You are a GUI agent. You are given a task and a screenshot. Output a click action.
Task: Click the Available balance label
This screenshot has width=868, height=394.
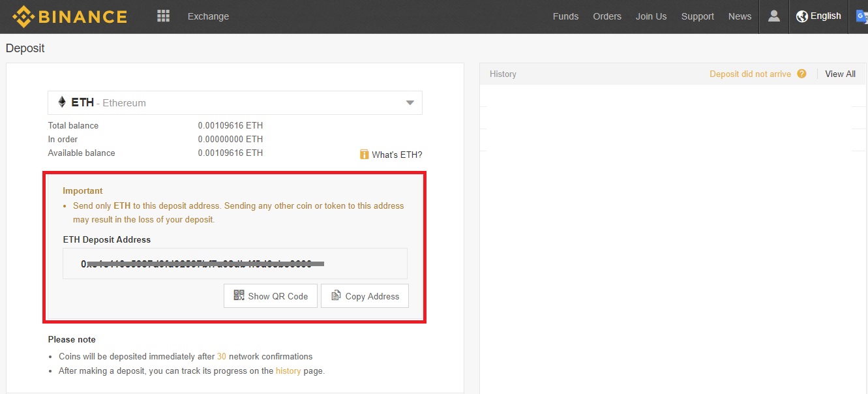[x=82, y=153]
